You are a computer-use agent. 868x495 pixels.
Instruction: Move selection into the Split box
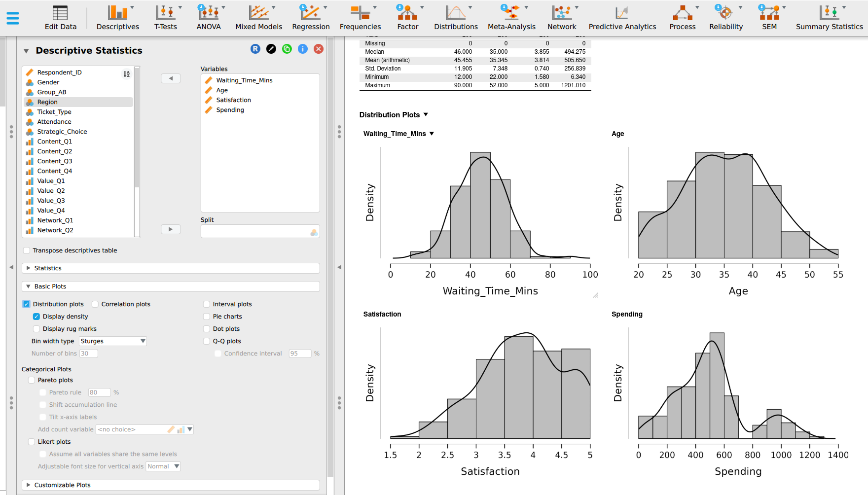pos(171,229)
